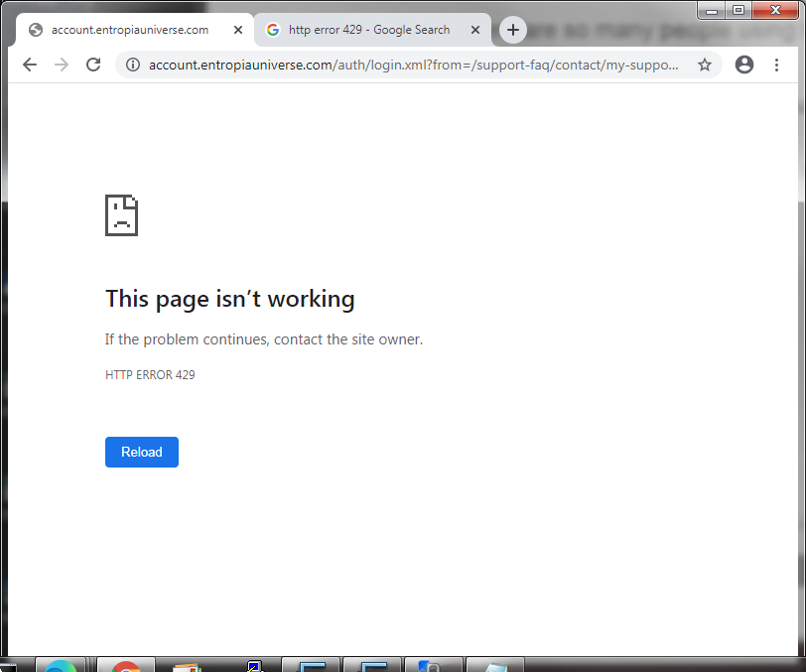Click the Forward navigation arrow

[x=62, y=65]
